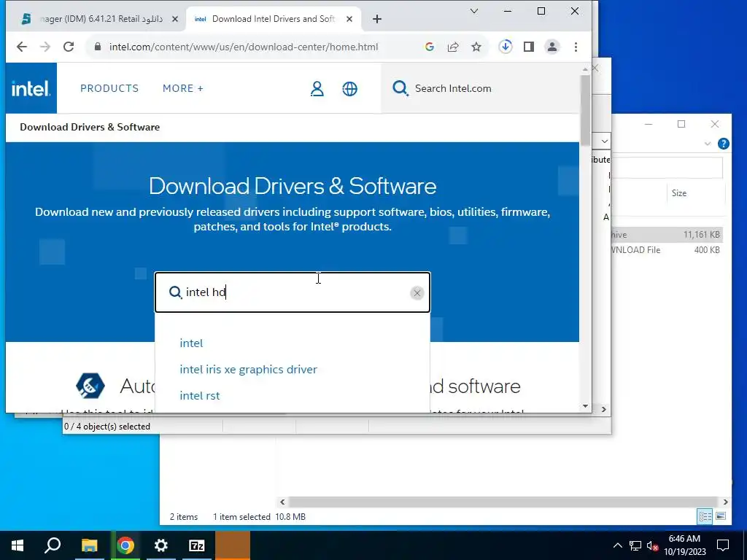747x560 pixels.
Task: Click page scrollbar up arrow
Action: pos(585,69)
